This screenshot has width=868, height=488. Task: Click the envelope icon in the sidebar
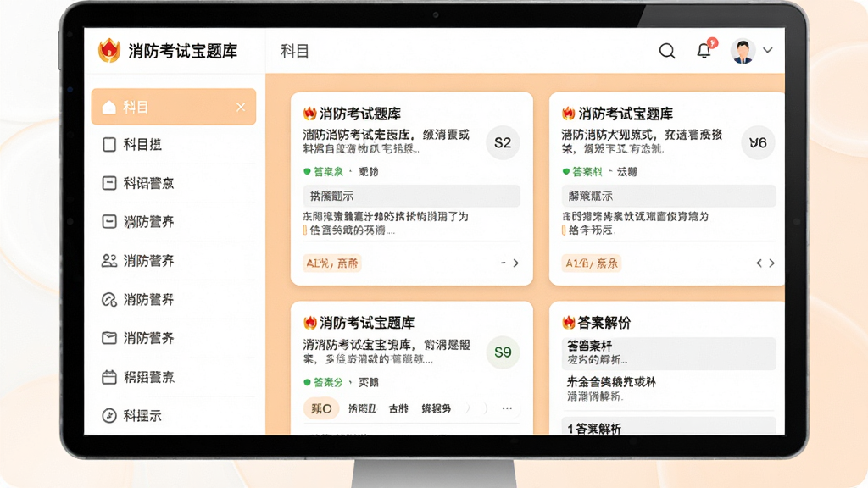(x=109, y=338)
